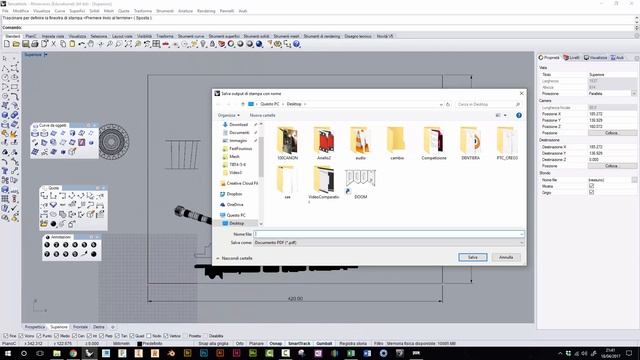Toggle the Osnap status bar button
640x360 pixels.
(276, 344)
